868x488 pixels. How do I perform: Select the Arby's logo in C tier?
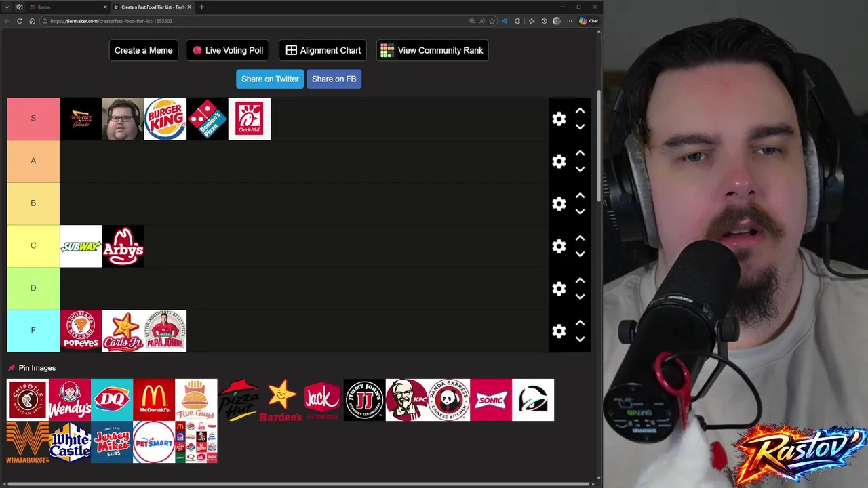coord(123,246)
